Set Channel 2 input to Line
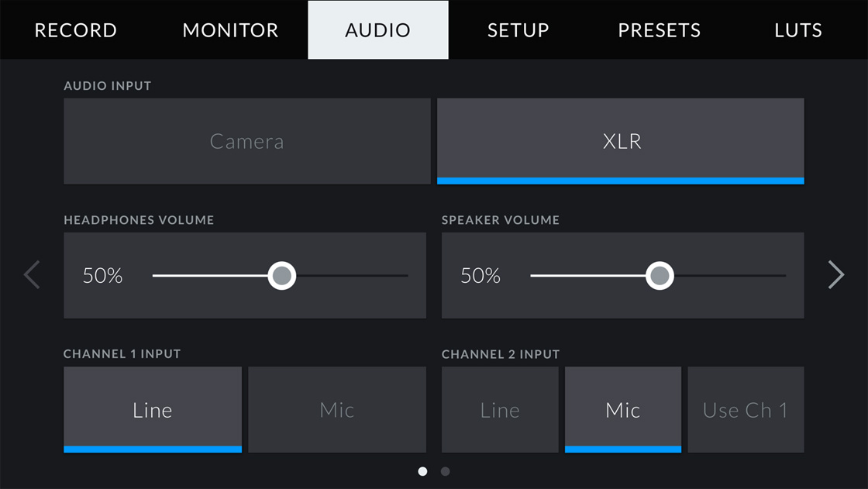Screen dimensions: 868x489 pyautogui.click(x=500, y=409)
